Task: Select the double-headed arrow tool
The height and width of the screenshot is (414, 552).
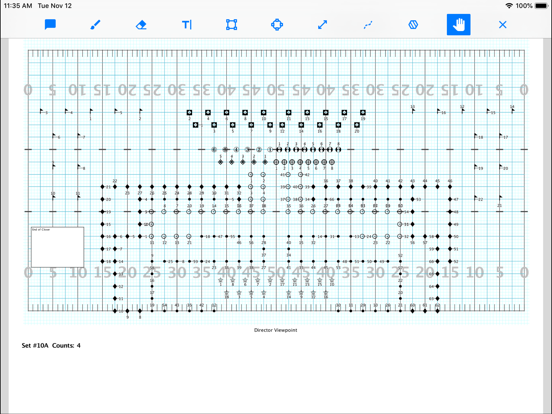Action: click(x=322, y=25)
